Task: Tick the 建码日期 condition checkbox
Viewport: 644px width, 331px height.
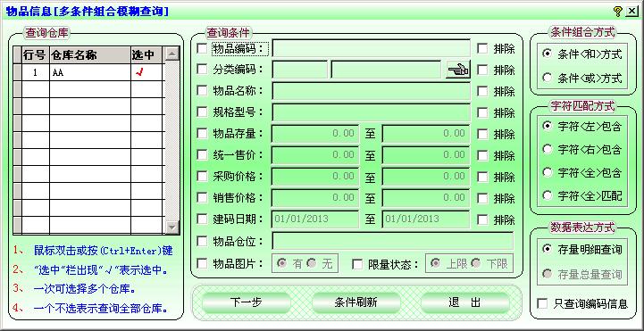Action: [x=202, y=219]
